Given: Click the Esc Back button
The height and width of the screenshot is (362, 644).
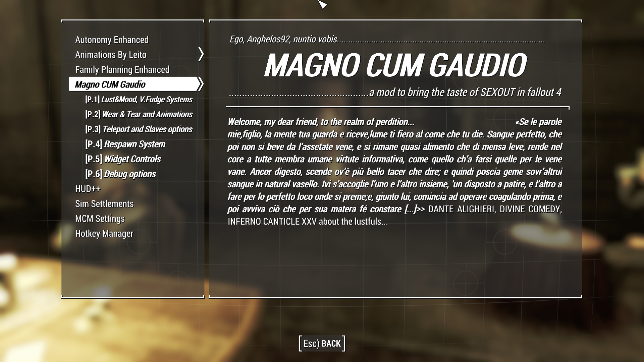Looking at the screenshot, I should click(x=322, y=344).
